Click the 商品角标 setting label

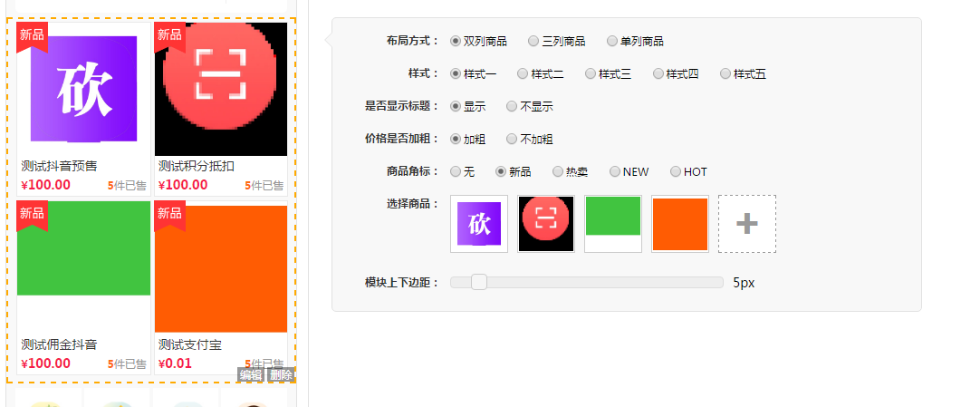point(412,170)
